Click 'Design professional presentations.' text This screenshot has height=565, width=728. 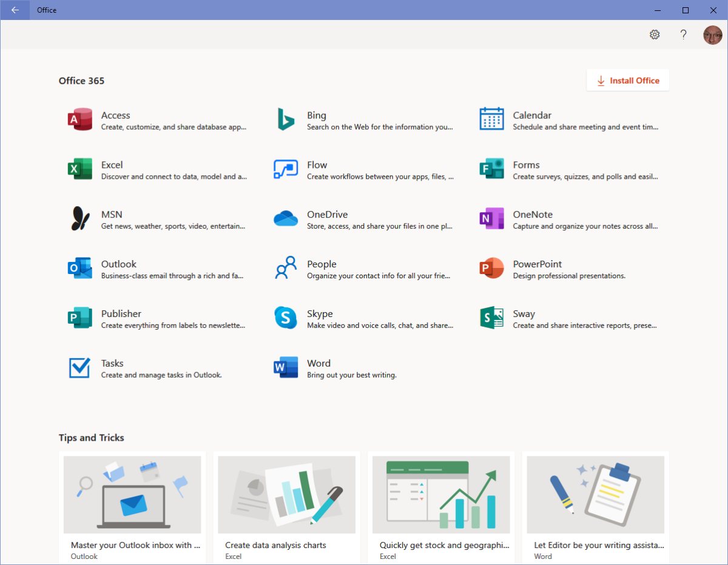tap(569, 276)
